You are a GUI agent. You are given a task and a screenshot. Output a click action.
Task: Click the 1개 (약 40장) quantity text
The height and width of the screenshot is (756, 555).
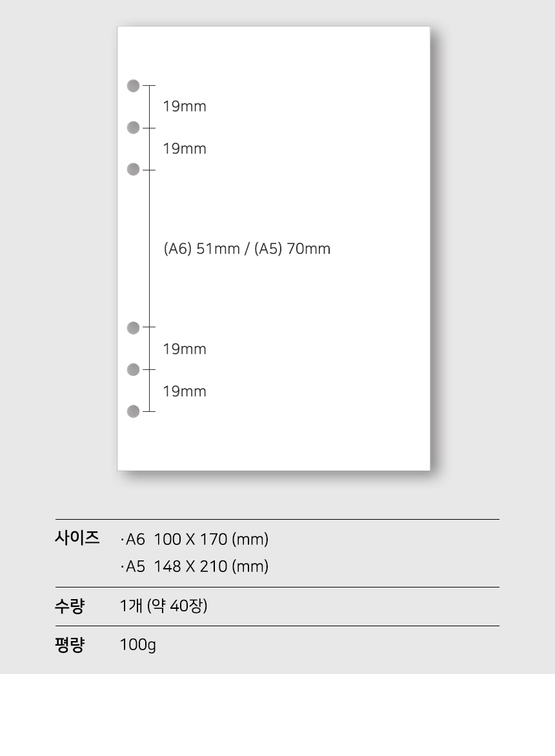pos(164,606)
